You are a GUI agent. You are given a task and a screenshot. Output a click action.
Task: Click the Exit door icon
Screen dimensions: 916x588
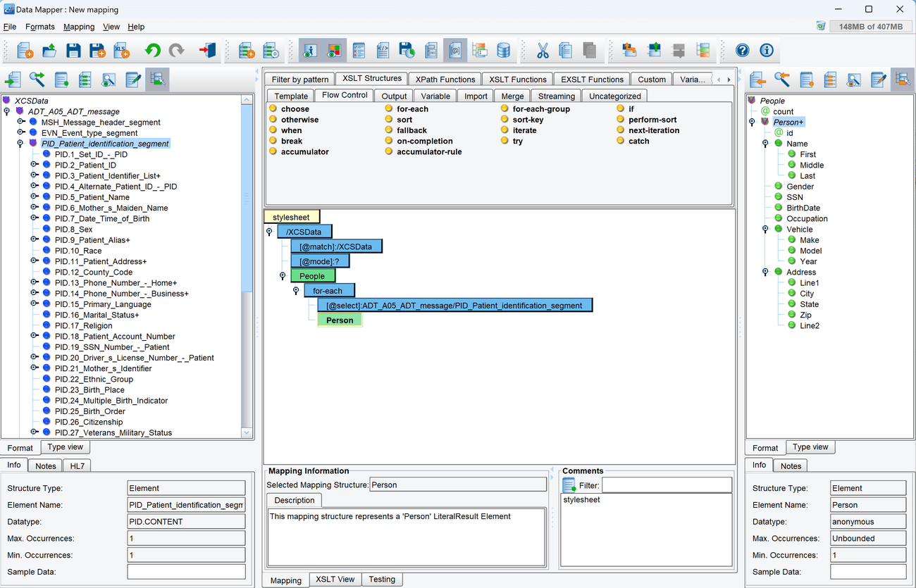207,50
